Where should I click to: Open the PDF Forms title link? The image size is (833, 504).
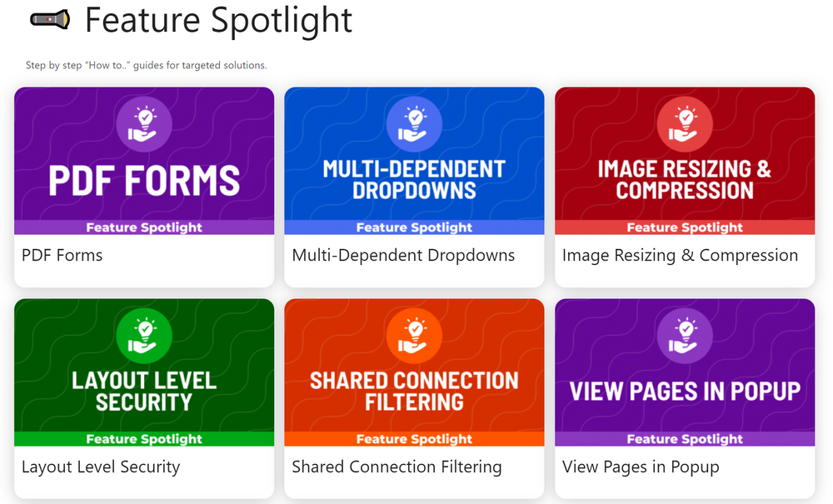click(x=62, y=256)
